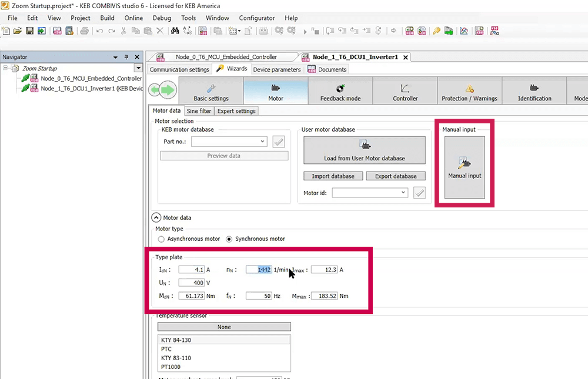Undo the last action in the toolbar
Image resolution: width=588 pixels, height=379 pixels.
click(x=100, y=31)
